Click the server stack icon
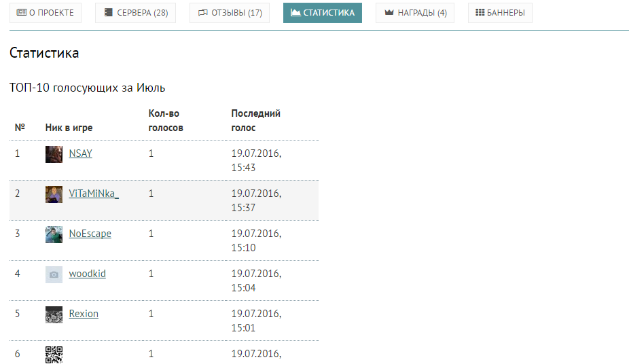 tap(108, 12)
